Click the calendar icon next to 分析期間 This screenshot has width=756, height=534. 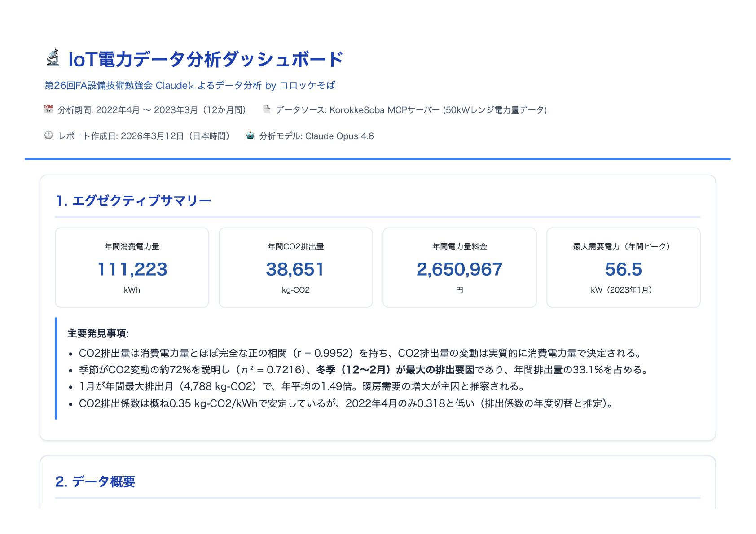point(48,109)
